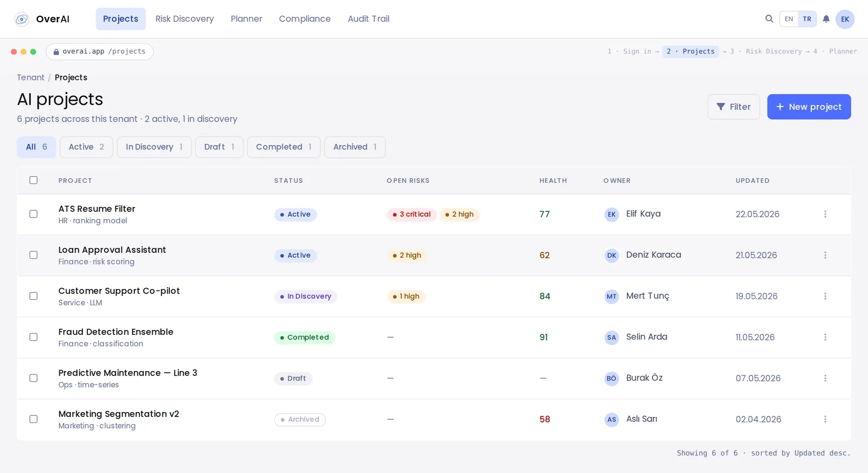Check the Predictive Maintenance row
Screen dimensions: 868x473
pyautogui.click(x=33, y=378)
